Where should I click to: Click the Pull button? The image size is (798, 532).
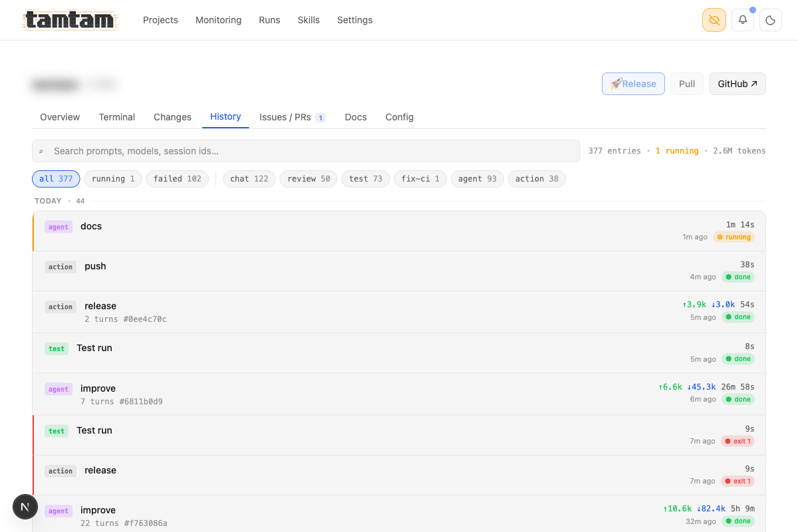686,84
